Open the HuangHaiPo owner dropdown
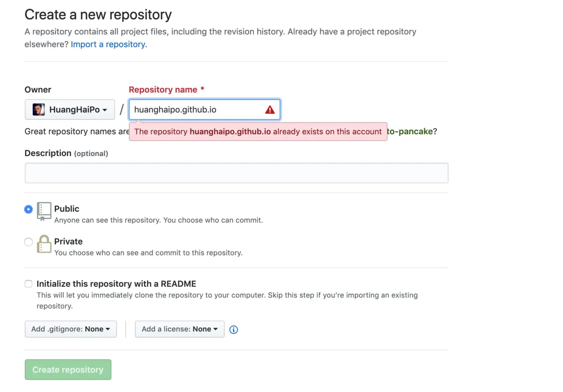This screenshot has width=563, height=392. pyautogui.click(x=70, y=110)
